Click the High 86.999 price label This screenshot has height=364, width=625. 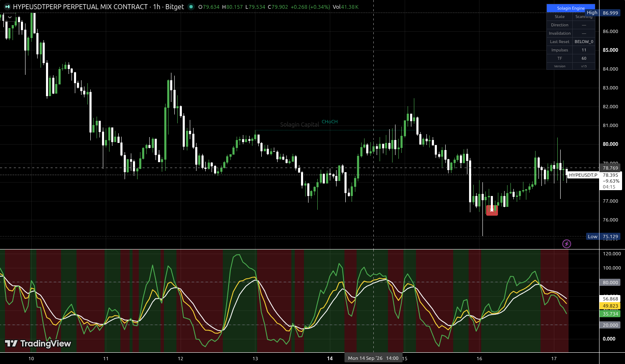point(603,13)
